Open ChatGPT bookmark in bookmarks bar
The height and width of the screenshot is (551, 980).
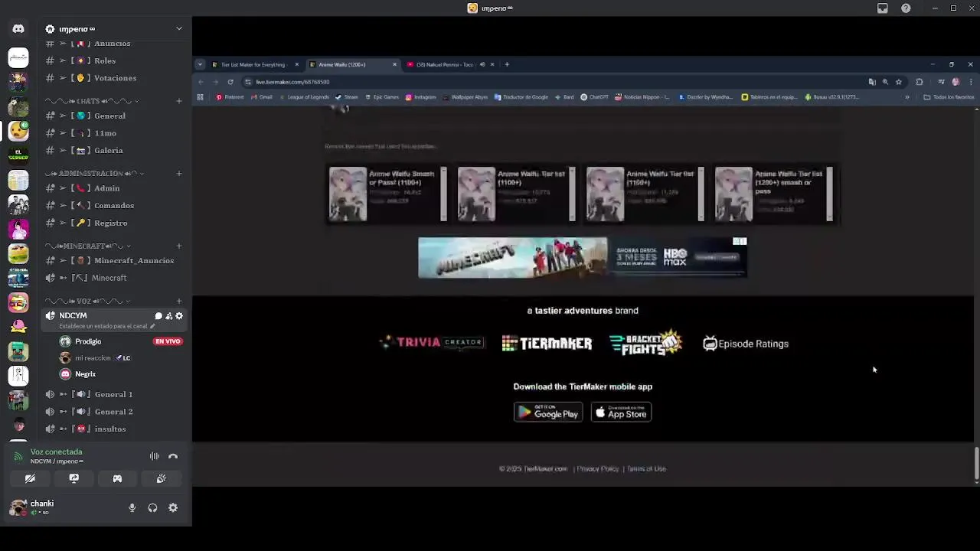(x=594, y=97)
